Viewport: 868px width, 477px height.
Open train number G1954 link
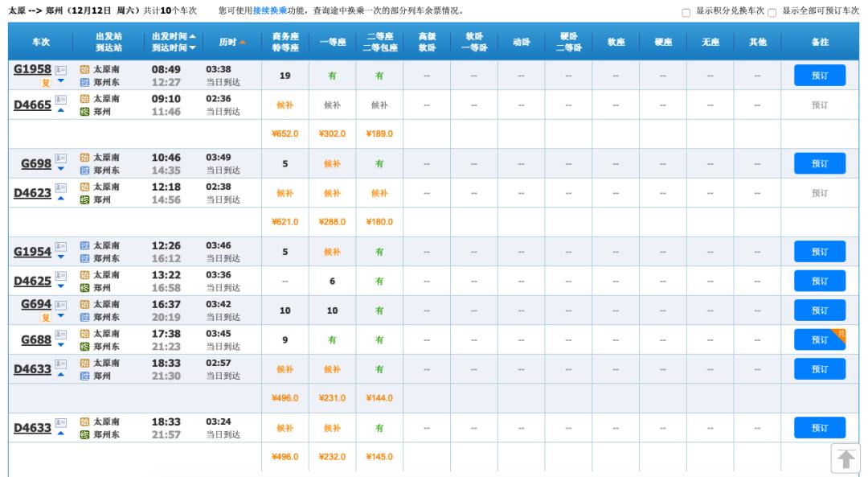pyautogui.click(x=33, y=252)
